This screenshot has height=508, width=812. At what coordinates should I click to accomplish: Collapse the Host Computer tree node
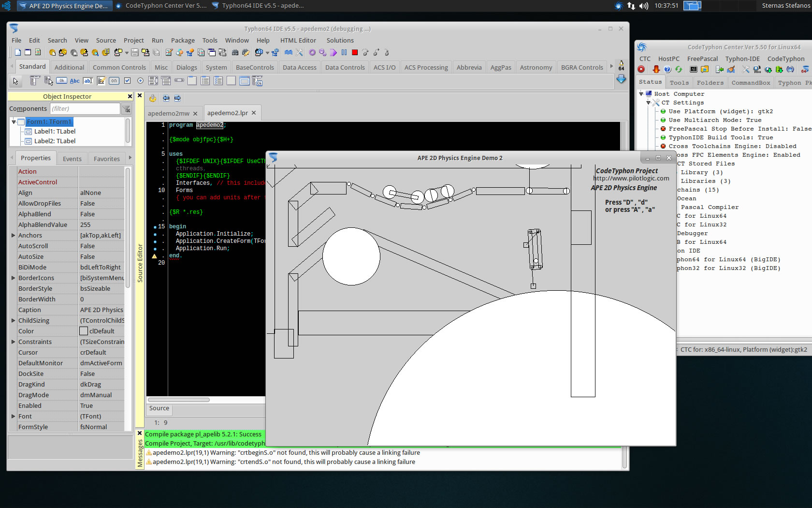click(641, 94)
